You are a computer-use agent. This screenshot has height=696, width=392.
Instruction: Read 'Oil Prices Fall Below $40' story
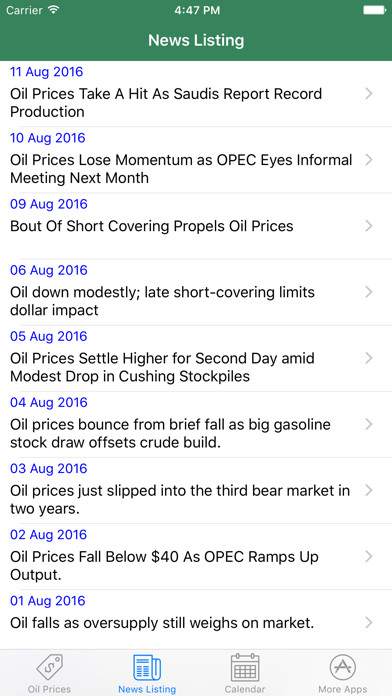pos(196,557)
